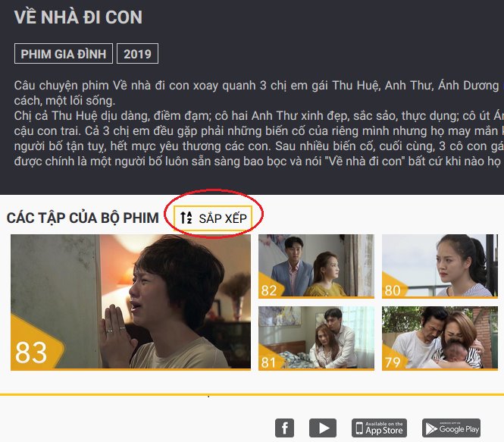504x442 pixels.
Task: Open episode 79 thumbnail
Action: 440,338
